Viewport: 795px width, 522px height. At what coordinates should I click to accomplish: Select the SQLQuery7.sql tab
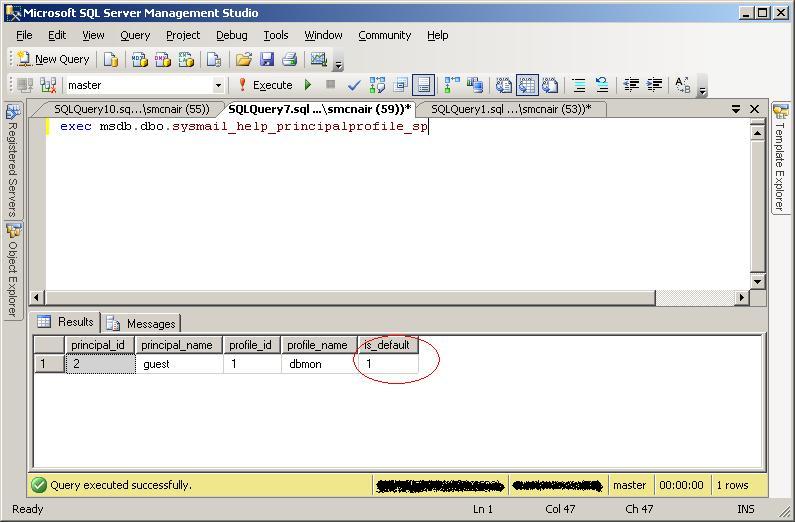(x=320, y=109)
